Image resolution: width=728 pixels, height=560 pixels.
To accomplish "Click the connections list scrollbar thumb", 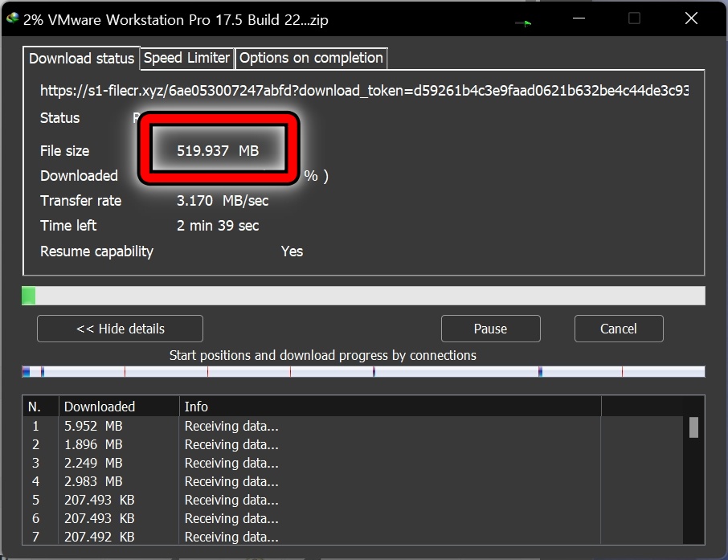I will (x=693, y=427).
